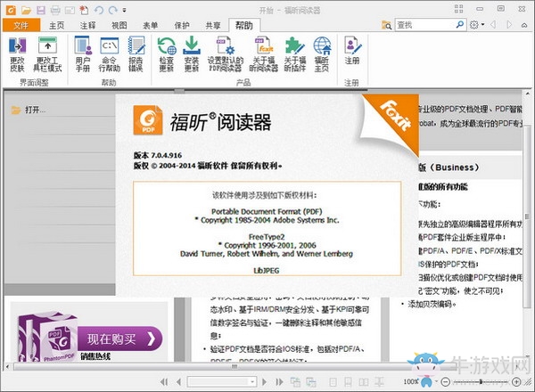This screenshot has height=392, width=535.
Task: Click the search magnifier icon
Action: 460,25
